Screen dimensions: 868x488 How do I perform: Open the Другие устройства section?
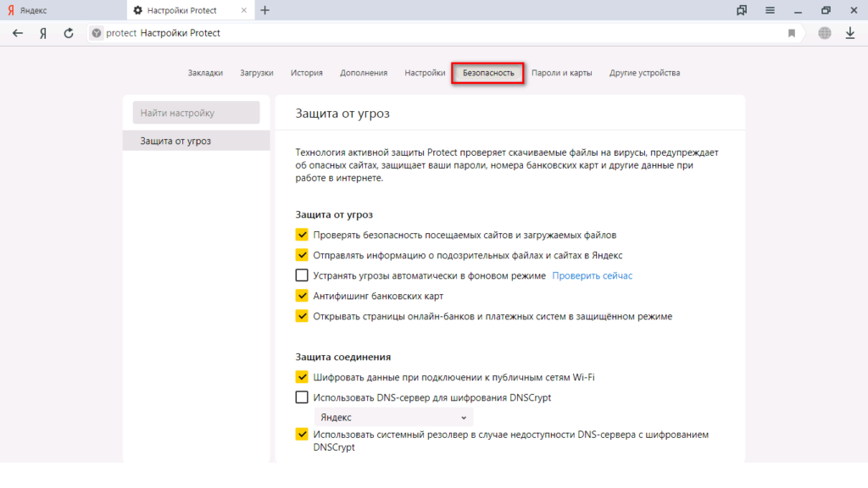[645, 73]
